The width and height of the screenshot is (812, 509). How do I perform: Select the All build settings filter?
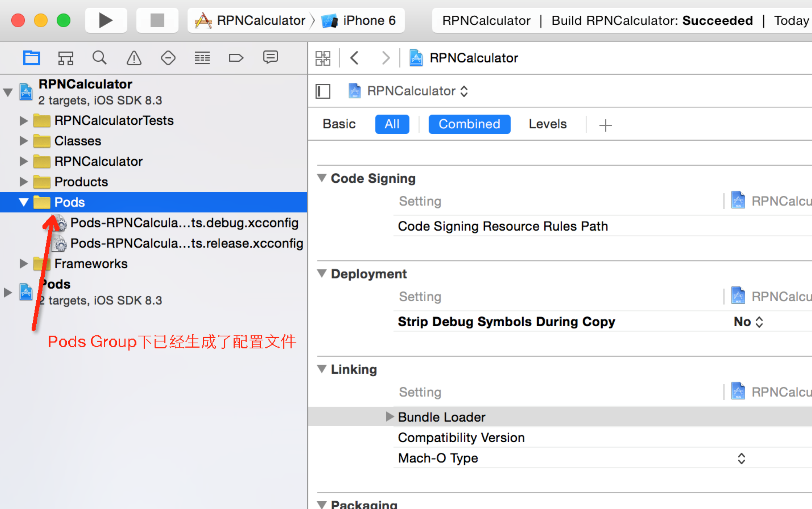(392, 124)
